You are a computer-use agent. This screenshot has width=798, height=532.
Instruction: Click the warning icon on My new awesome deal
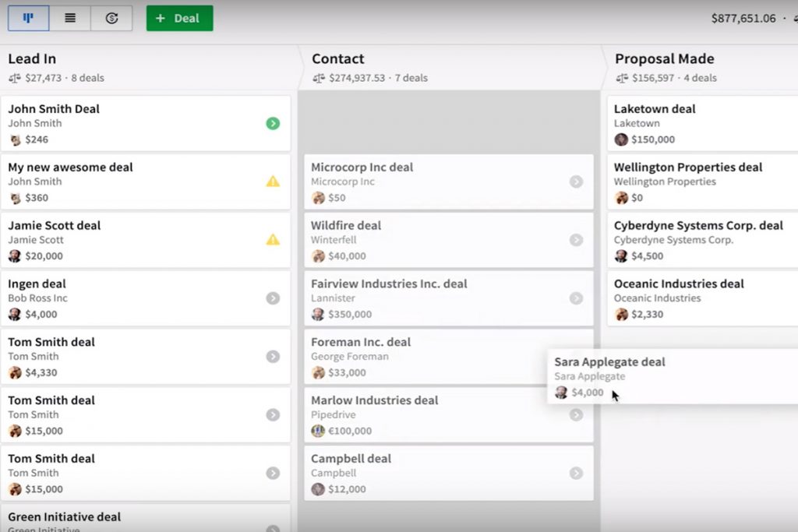click(273, 181)
